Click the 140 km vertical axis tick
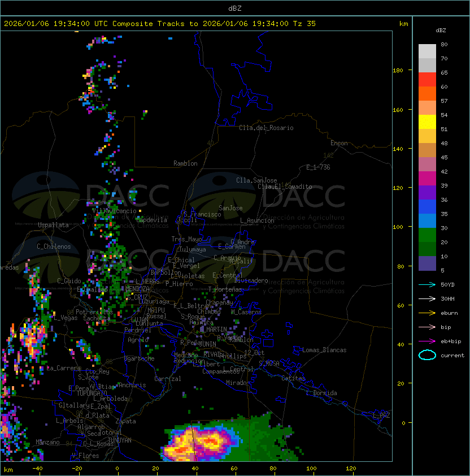The image size is (470, 476). click(x=398, y=149)
